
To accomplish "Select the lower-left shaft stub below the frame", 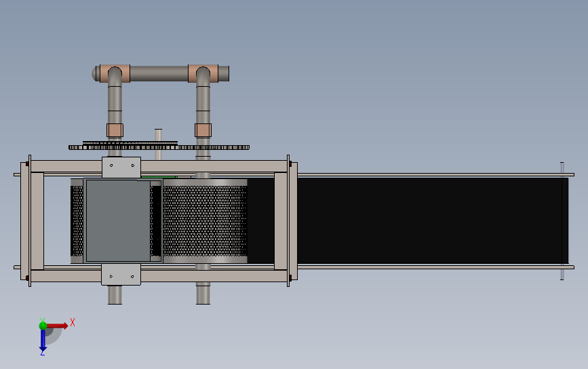I will (115, 295).
